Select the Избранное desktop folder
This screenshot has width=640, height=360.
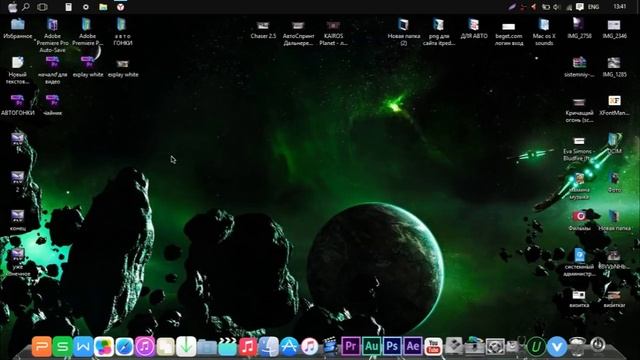18,29
